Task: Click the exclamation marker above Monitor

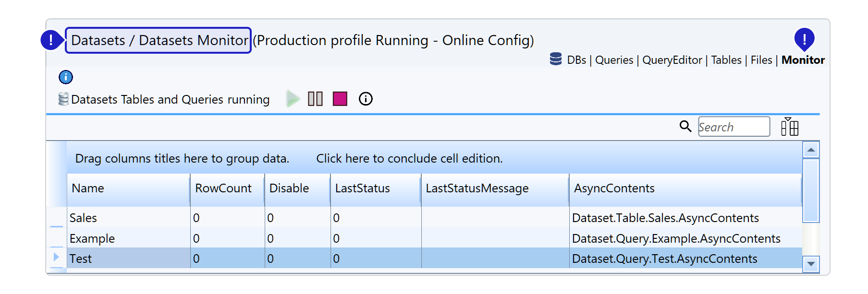Action: 804,38
